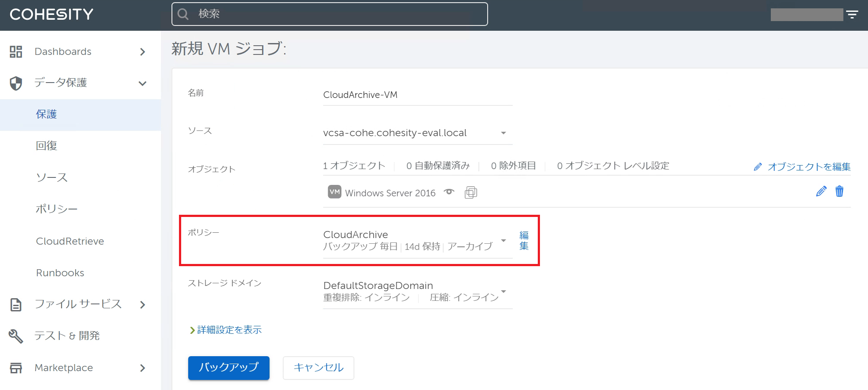
Task: Click pencil icon beside オブジェクトを編集
Action: [758, 167]
